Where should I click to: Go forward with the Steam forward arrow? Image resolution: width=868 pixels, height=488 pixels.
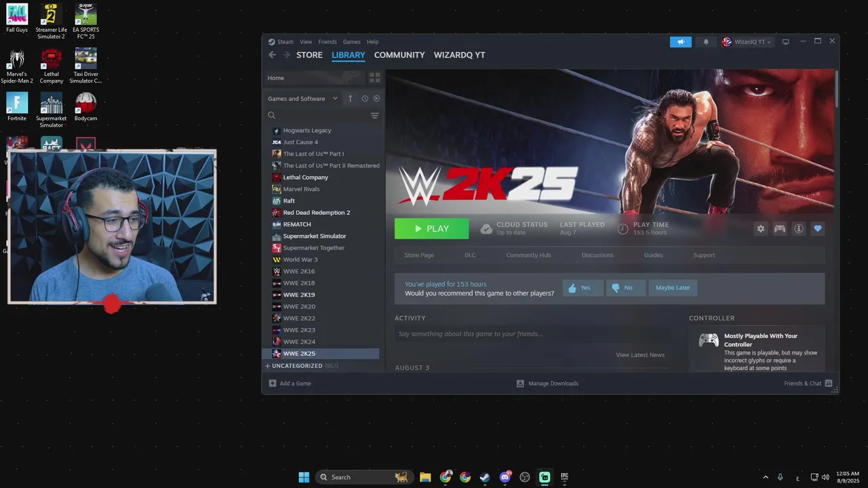coord(286,55)
